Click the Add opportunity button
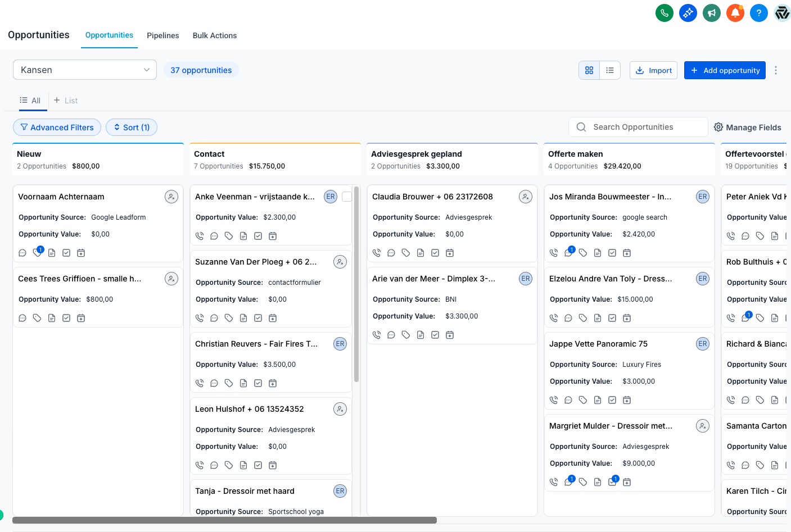This screenshot has width=791, height=532. 725,70
